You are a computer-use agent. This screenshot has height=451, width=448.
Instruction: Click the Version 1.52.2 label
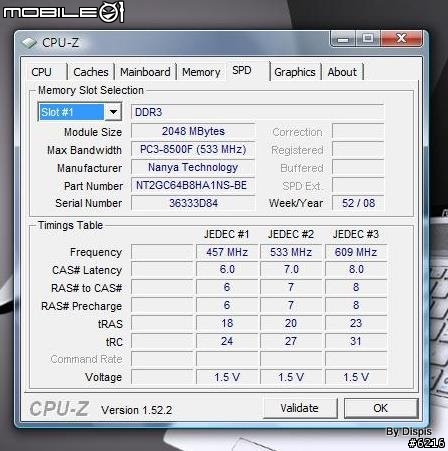(137, 410)
